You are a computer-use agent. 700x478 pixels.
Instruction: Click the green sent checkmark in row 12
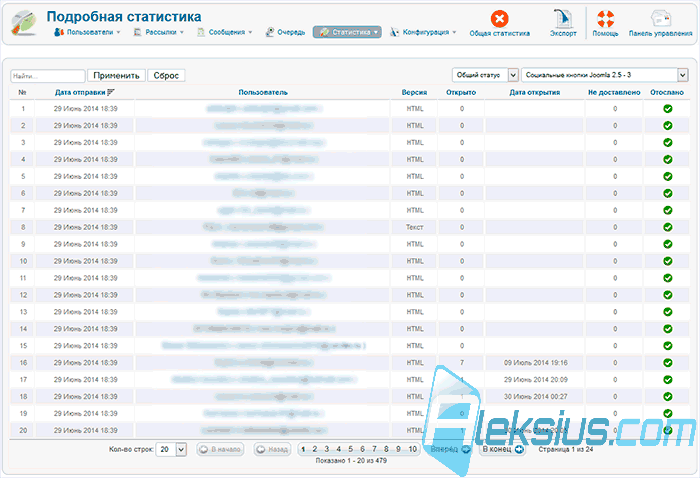click(667, 295)
